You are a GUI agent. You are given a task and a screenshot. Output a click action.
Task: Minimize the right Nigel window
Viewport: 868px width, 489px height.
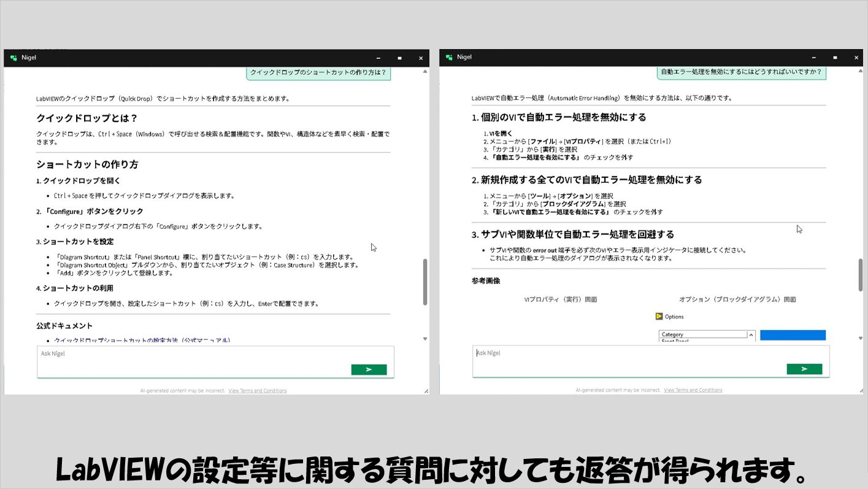tap(814, 58)
